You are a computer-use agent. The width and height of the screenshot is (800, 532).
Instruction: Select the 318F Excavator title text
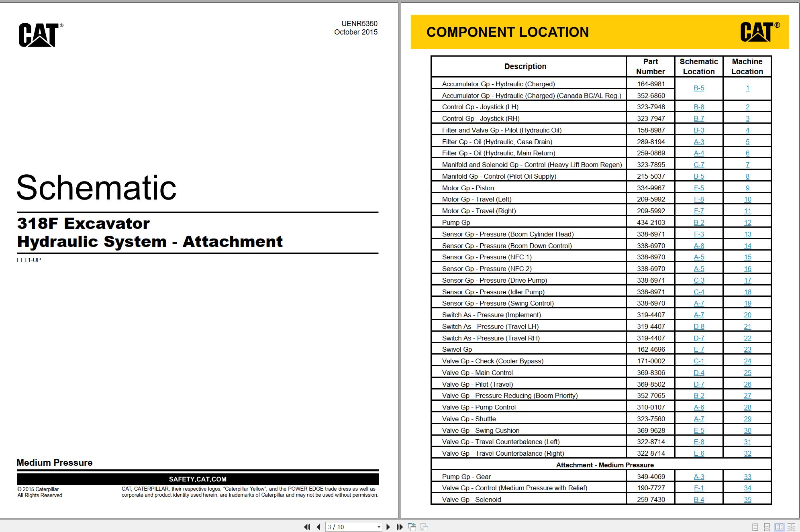[83, 223]
